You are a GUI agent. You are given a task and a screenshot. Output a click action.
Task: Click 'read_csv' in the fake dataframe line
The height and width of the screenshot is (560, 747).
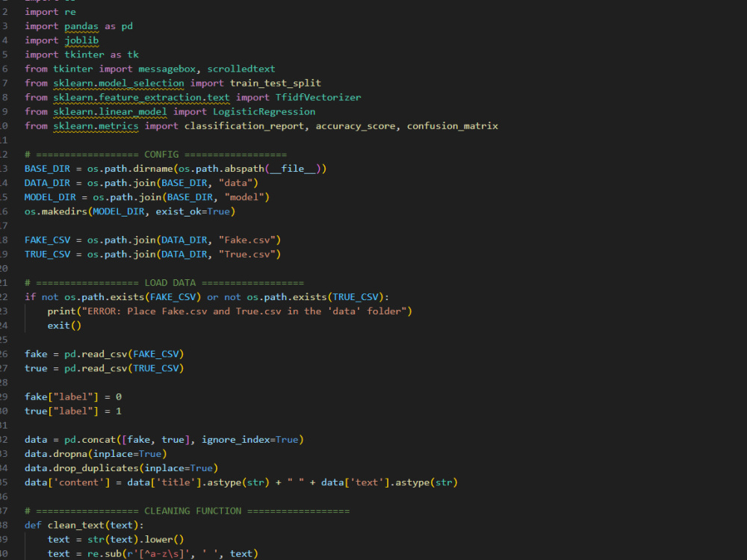click(105, 354)
